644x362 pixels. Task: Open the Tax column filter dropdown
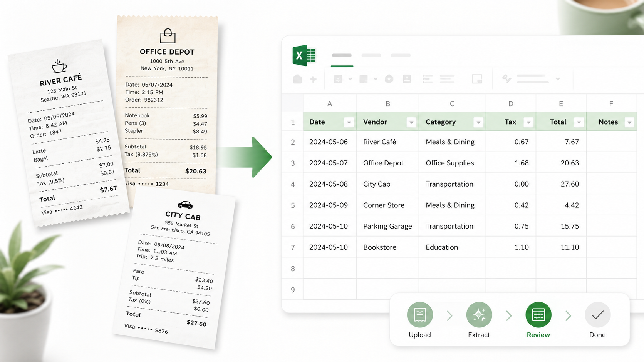click(x=528, y=122)
